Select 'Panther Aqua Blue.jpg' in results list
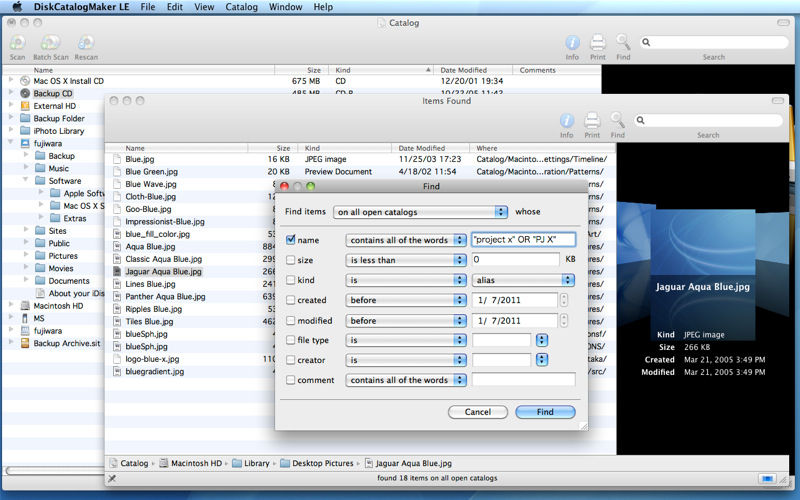 [165, 296]
